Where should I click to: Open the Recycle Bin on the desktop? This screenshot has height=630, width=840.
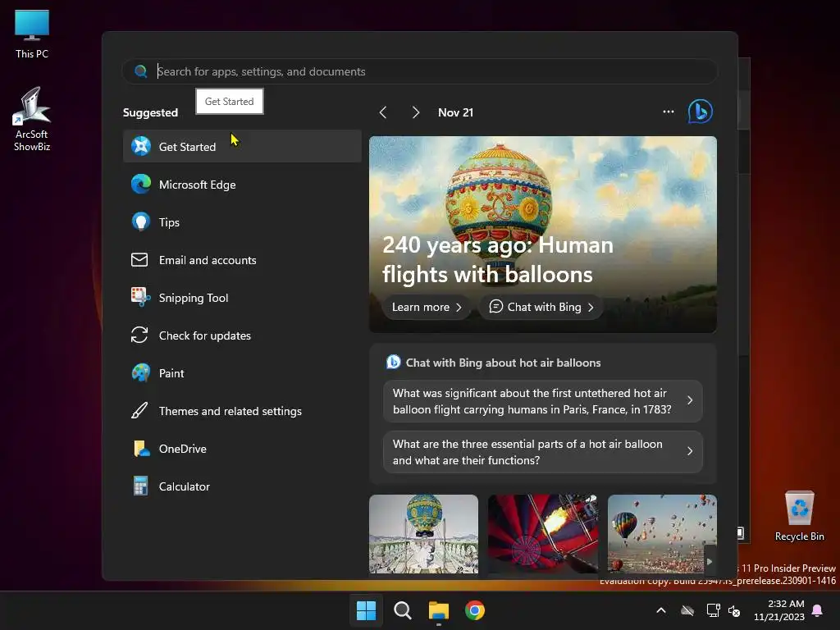[799, 516]
